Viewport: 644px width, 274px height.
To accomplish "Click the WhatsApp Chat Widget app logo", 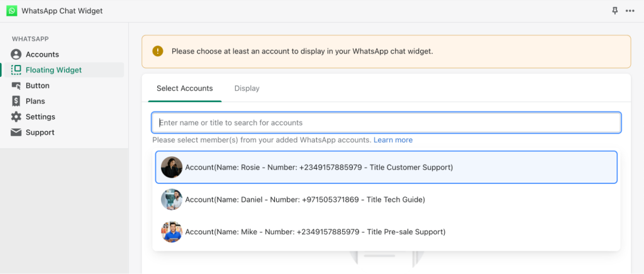I will (11, 11).
